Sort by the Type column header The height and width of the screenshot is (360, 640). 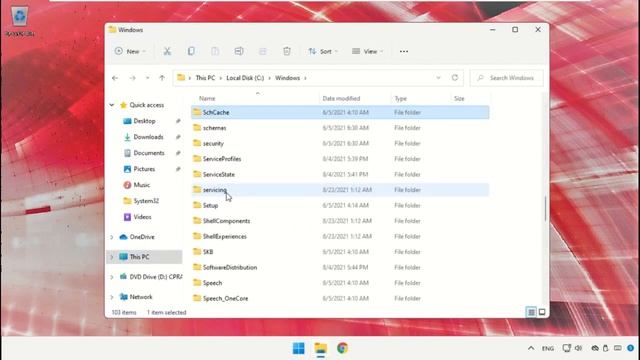tap(400, 98)
